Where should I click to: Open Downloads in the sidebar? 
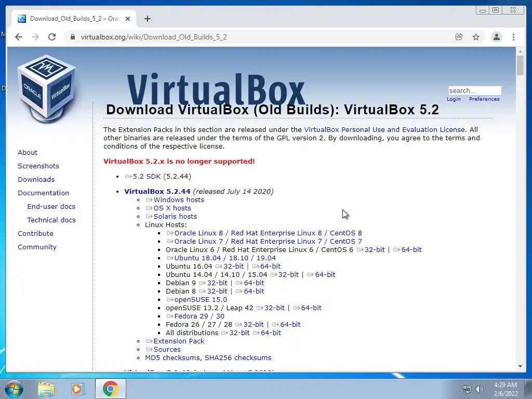click(x=36, y=179)
